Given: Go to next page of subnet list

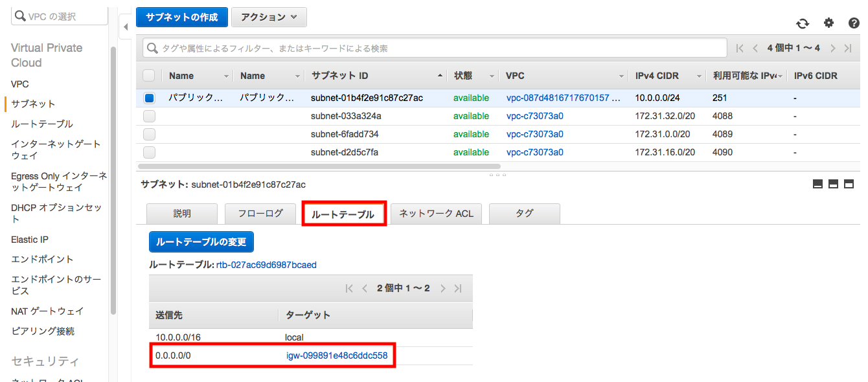Looking at the screenshot, I should 833,48.
